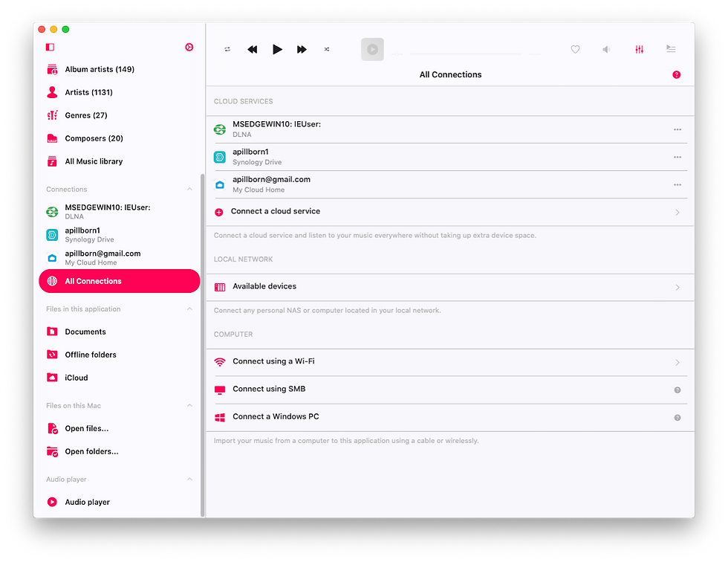Open MSEDGEWIN10 DLNA row in cloud services
This screenshot has width=728, height=562.
click(x=450, y=129)
